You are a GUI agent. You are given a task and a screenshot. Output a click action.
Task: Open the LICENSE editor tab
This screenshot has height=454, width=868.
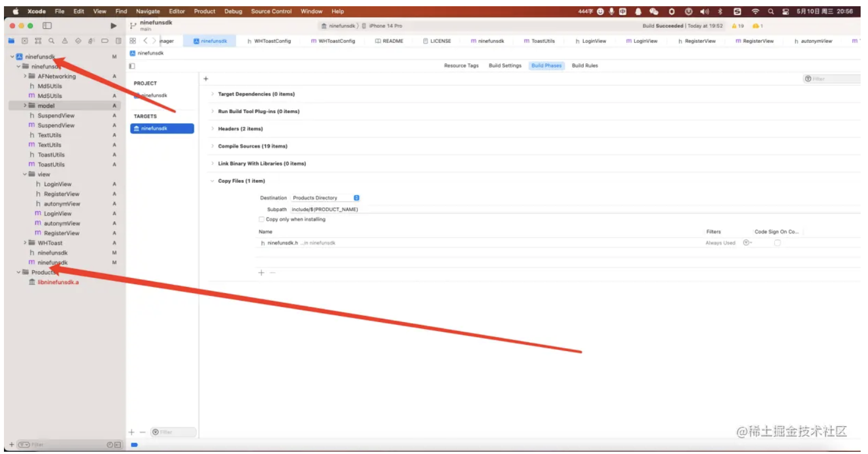click(437, 41)
